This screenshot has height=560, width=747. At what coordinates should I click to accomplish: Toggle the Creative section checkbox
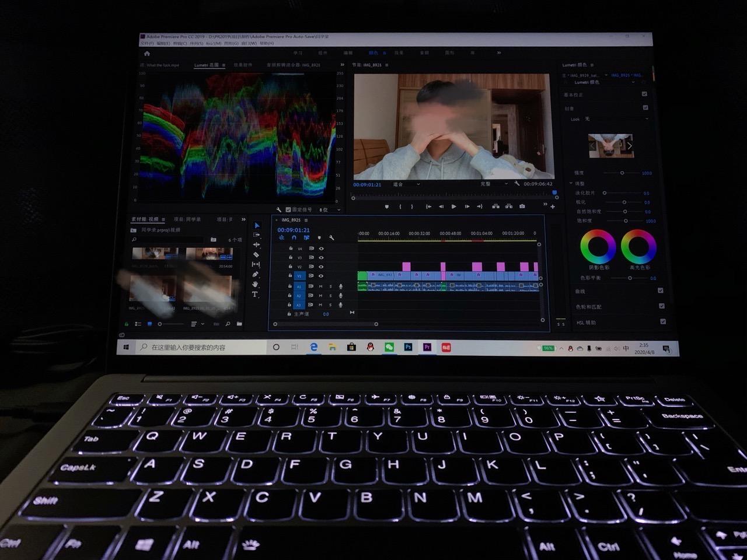645,107
